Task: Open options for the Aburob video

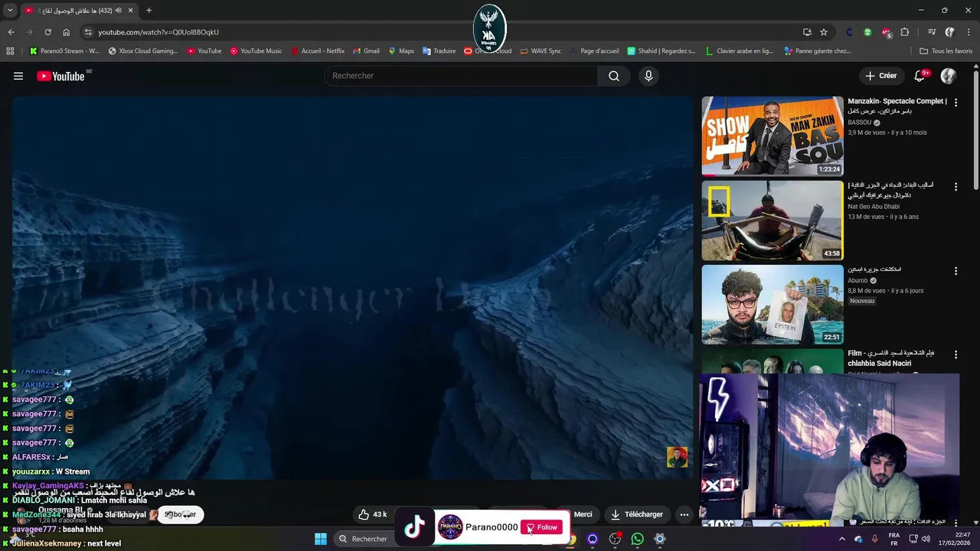Action: click(x=955, y=271)
